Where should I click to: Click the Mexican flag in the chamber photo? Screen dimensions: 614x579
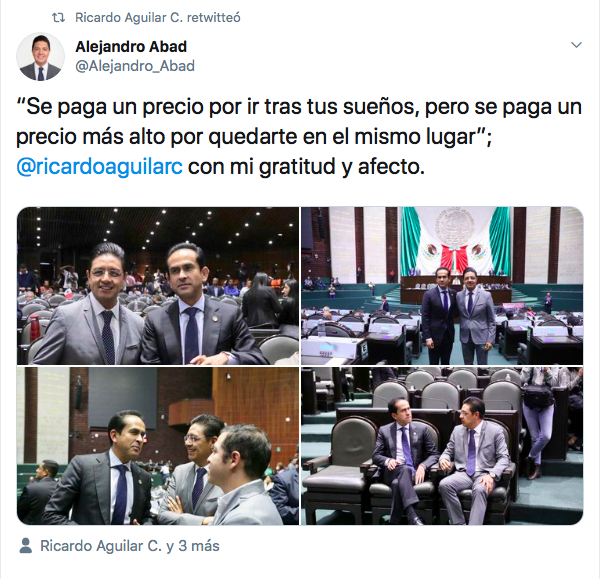point(455,240)
